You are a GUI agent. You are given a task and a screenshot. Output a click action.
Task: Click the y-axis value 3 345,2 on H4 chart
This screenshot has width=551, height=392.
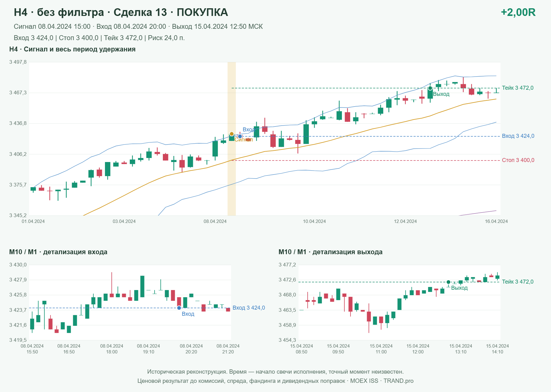[18, 216]
